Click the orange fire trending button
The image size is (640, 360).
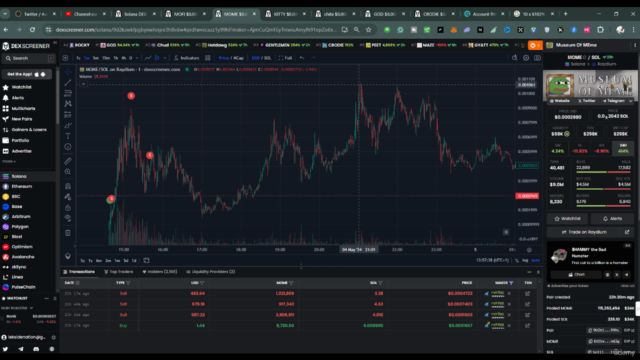[535, 45]
